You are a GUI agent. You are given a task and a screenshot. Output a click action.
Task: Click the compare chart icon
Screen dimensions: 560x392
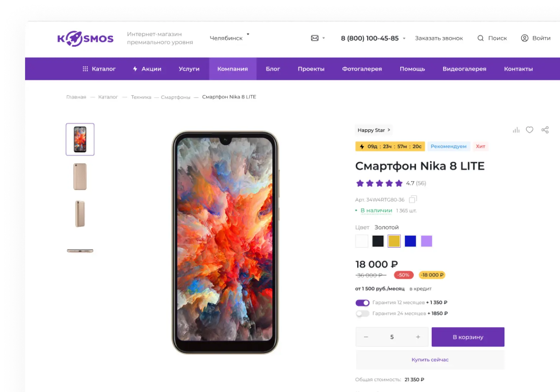[516, 130]
